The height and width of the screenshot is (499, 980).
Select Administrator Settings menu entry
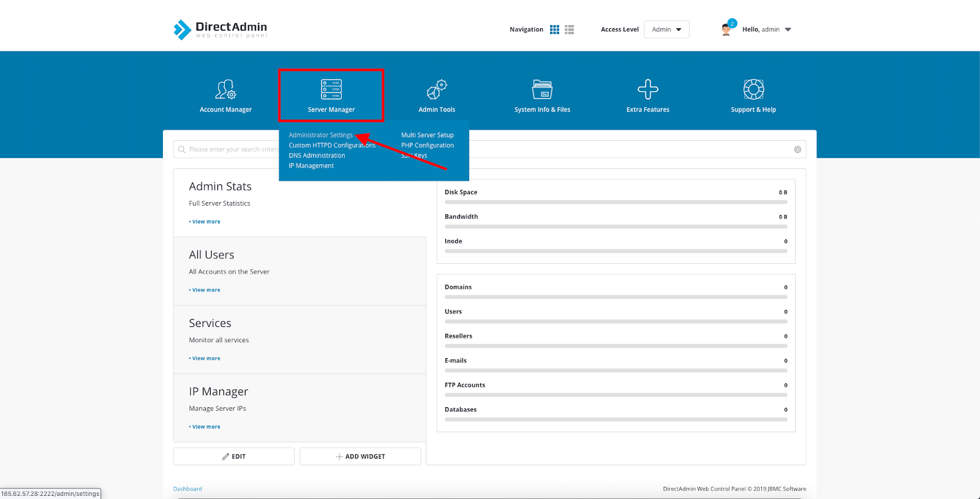[x=321, y=135]
